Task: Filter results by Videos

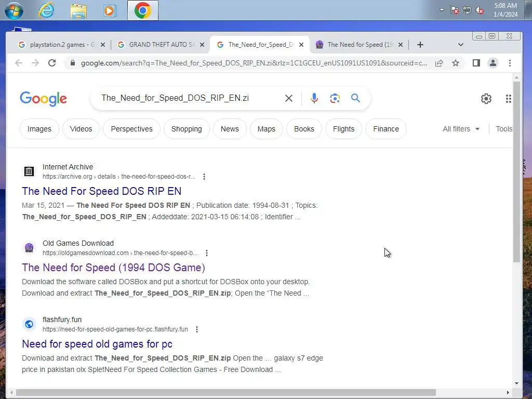Action: pos(81,129)
